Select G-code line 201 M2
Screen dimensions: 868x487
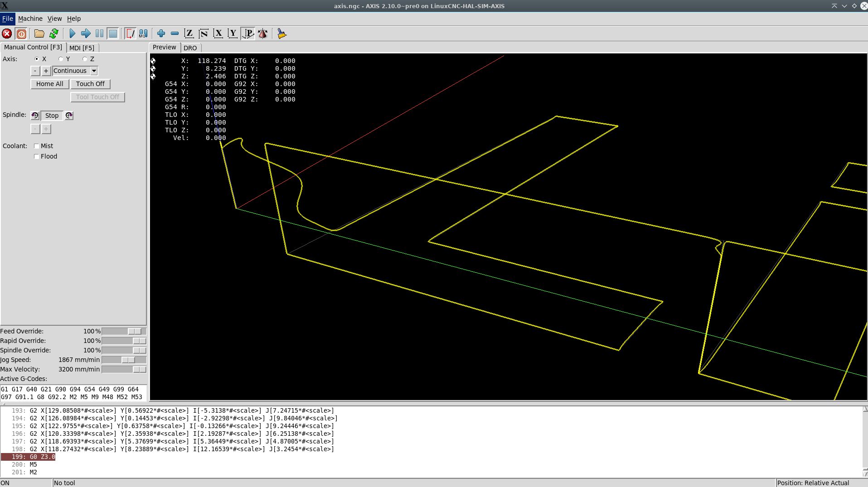pyautogui.click(x=24, y=472)
